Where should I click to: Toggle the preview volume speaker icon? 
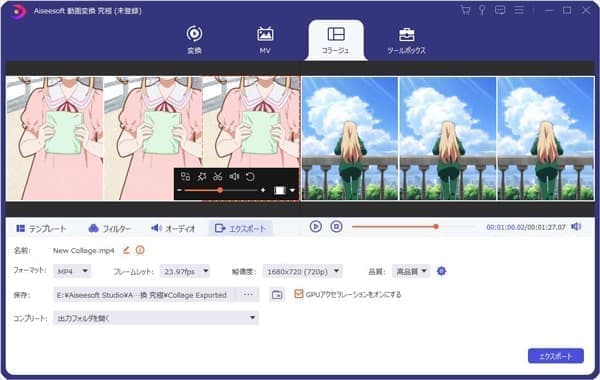click(x=576, y=227)
